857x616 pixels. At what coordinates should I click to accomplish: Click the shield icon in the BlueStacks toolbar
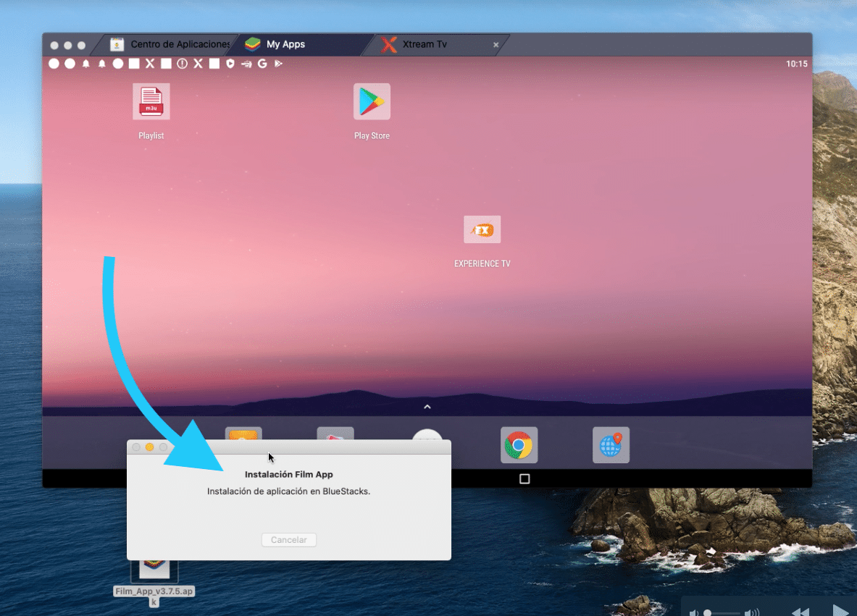[230, 64]
